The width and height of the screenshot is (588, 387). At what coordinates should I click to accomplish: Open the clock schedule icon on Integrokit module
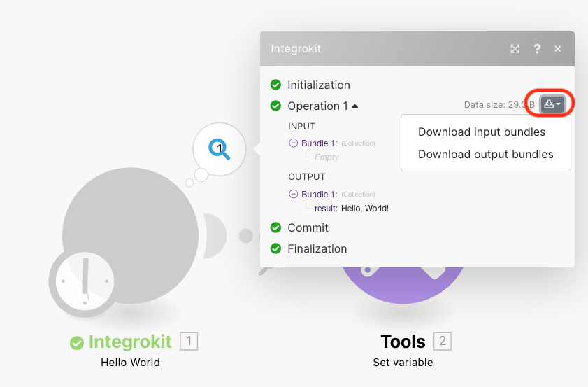(85, 281)
